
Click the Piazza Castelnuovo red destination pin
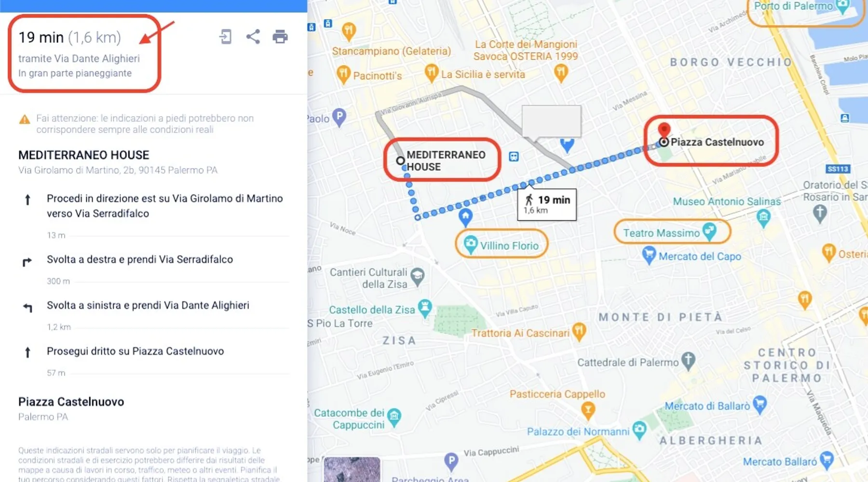coord(664,130)
